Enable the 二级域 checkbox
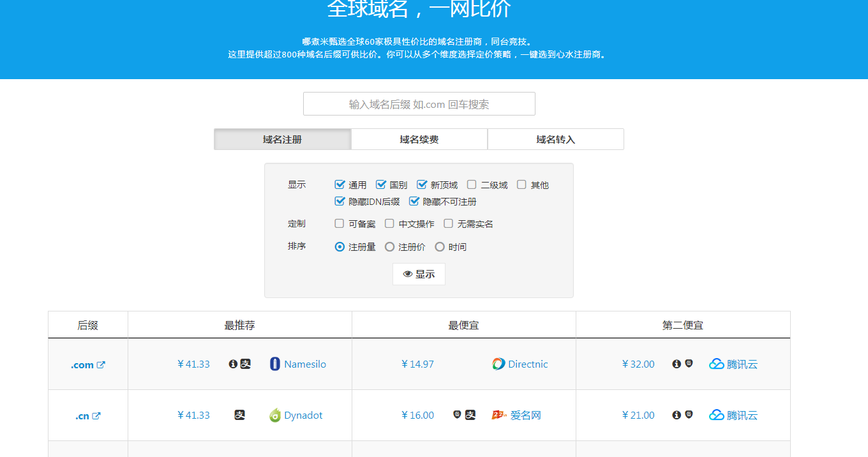 point(472,184)
